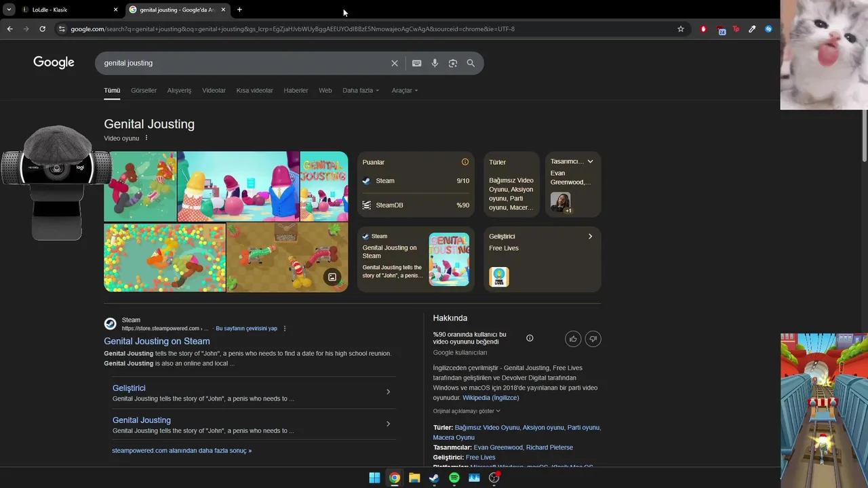This screenshot has width=868, height=488.
Task: Open the image gallery icon on thumbnails
Action: [x=332, y=277]
